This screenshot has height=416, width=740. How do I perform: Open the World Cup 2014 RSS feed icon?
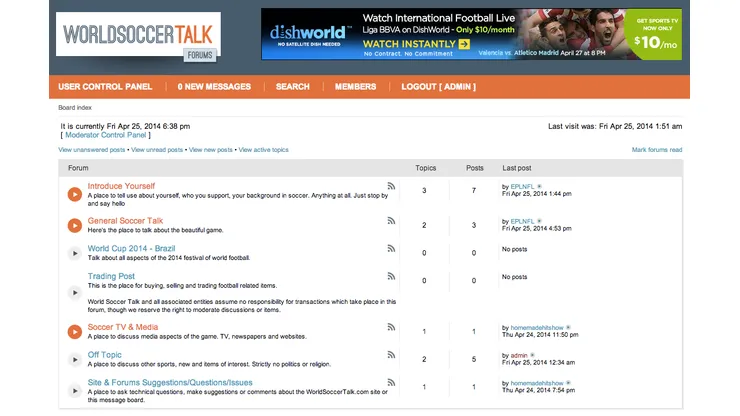click(391, 248)
